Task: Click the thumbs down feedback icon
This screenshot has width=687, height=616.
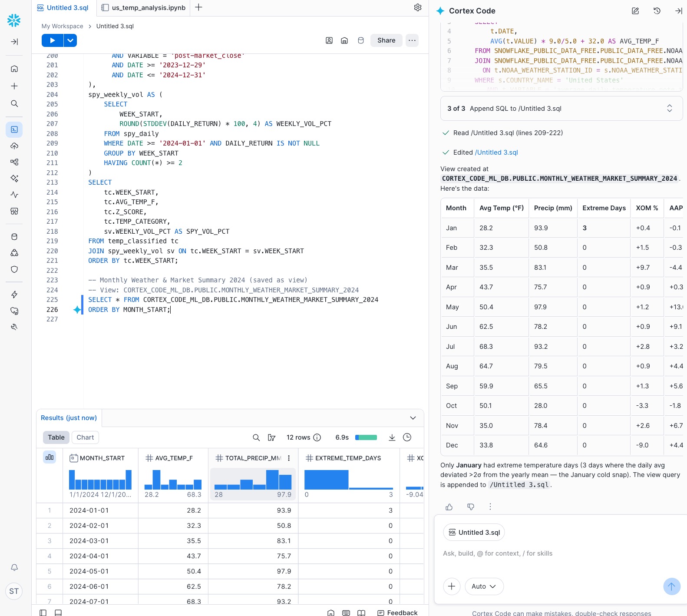Action: [471, 507]
